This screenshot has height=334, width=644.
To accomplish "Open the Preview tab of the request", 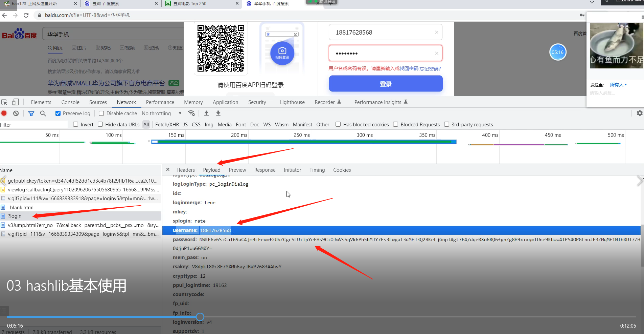I will point(237,170).
